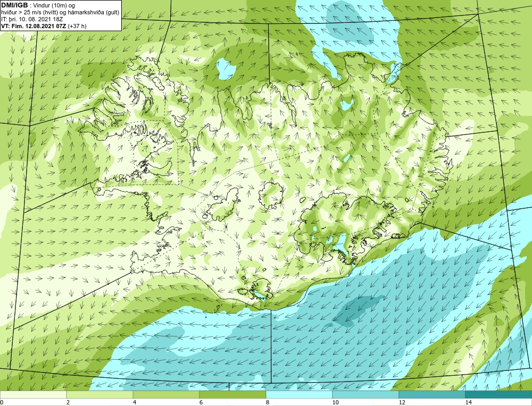
Task: Click the '4' label on the wind scale
Action: pyautogui.click(x=135, y=403)
